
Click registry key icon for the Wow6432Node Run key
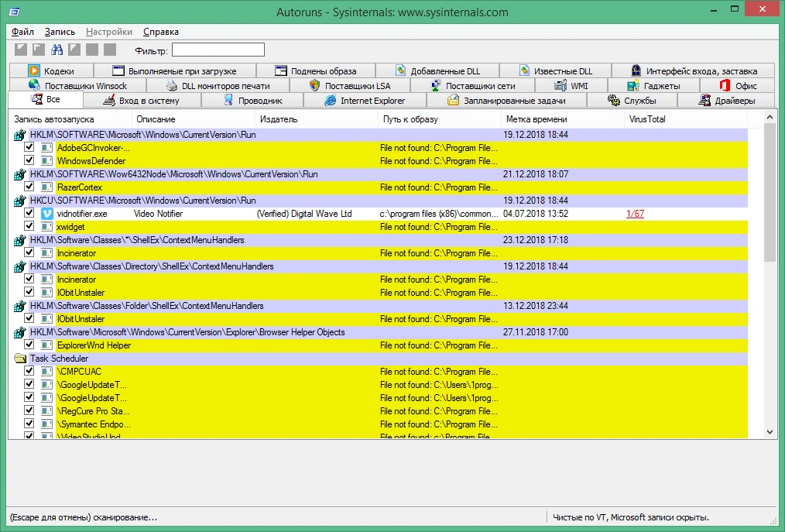(x=19, y=174)
